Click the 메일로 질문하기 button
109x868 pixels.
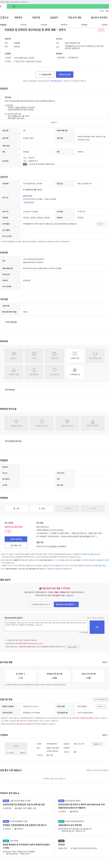point(73,647)
